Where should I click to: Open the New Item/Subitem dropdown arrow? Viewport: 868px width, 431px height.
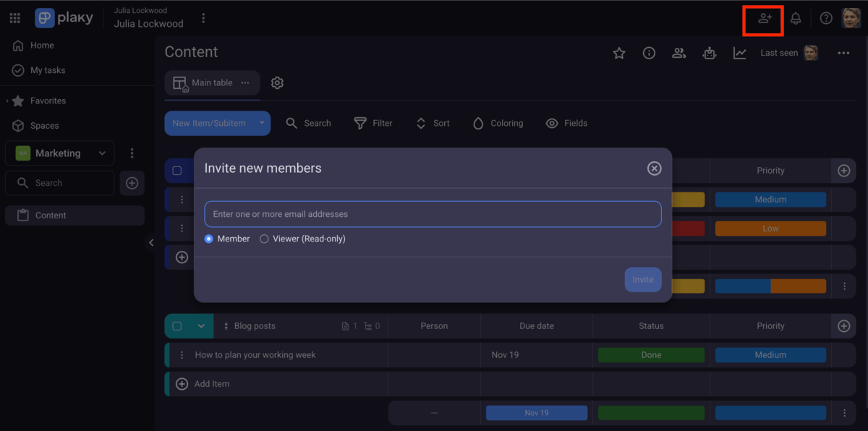[x=262, y=124]
